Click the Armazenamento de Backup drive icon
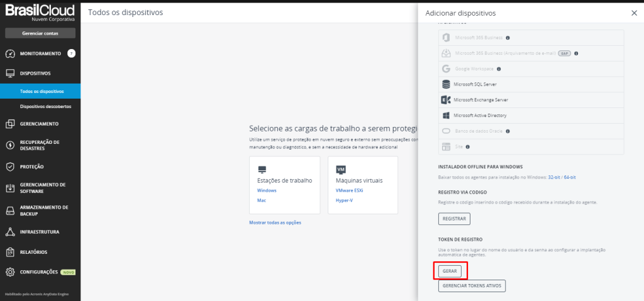The height and width of the screenshot is (301, 644). (10, 211)
